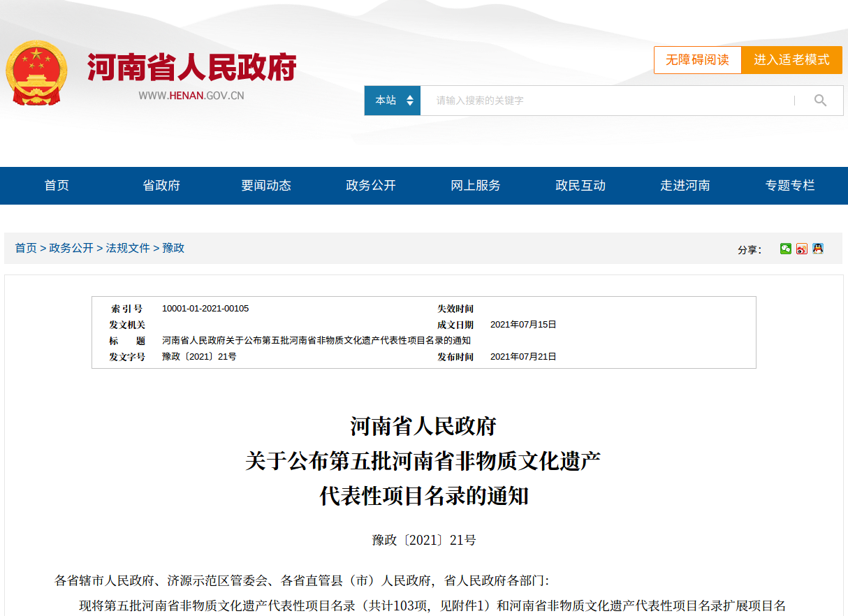Share the page via WeChat icon
The width and height of the screenshot is (848, 616).
coord(786,249)
